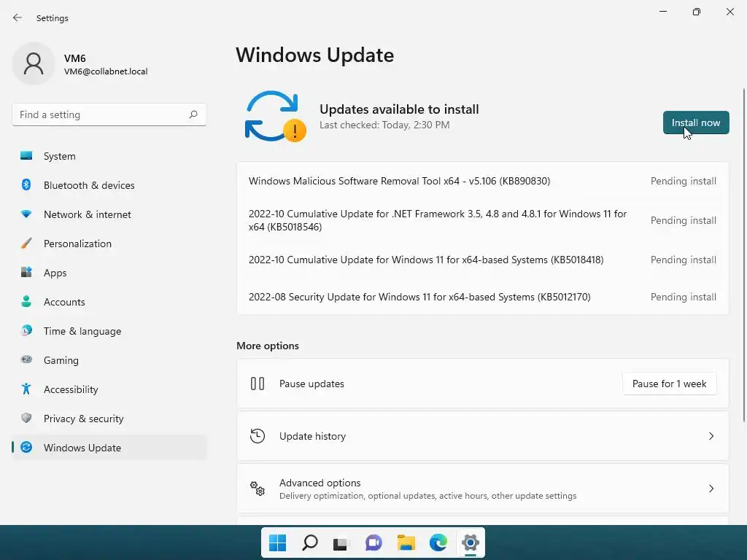Click the VM6 user avatar icon
Screen dimensions: 747x560
[34, 63]
